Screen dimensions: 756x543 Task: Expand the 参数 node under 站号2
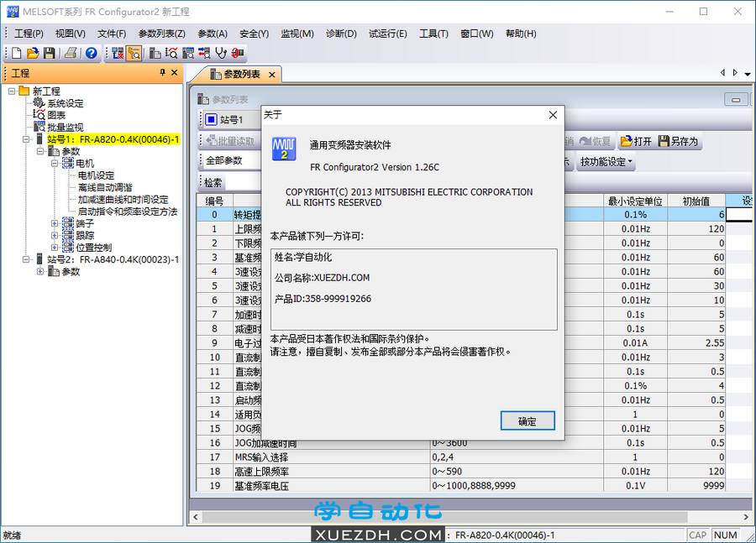pyautogui.click(x=40, y=272)
